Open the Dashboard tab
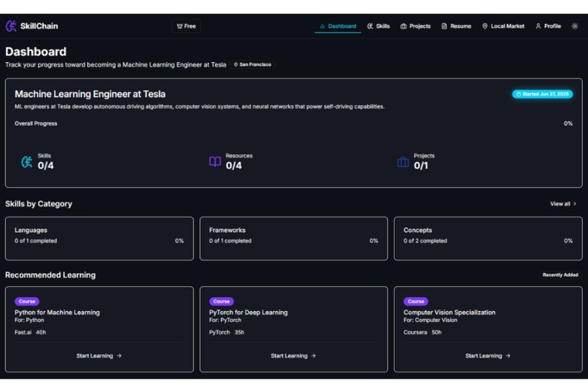588x392 pixels. click(x=338, y=26)
